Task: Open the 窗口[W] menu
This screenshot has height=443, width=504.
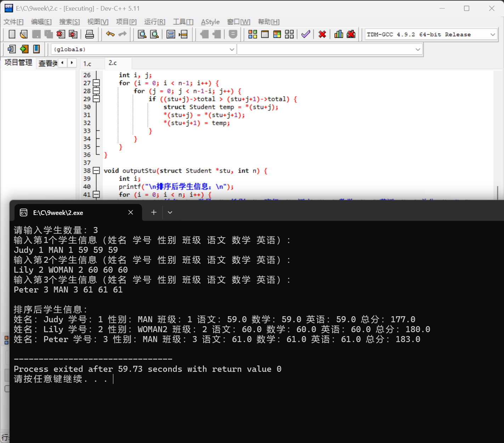Action: (239, 22)
